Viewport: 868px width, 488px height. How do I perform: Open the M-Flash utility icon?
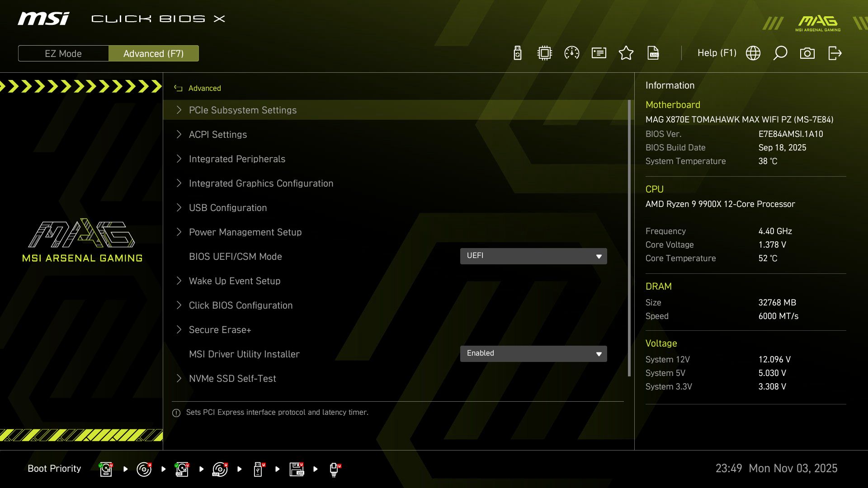pyautogui.click(x=517, y=53)
